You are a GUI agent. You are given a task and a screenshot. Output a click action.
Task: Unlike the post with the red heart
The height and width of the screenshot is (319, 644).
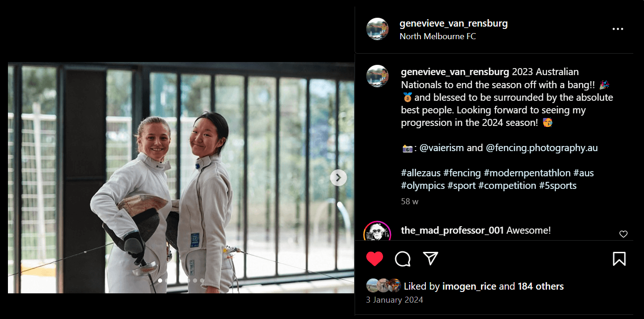(x=375, y=259)
